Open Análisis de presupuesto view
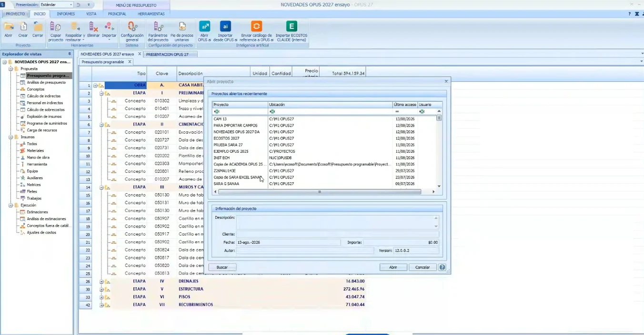Viewport: 644px width, 335px height. pyautogui.click(x=46, y=82)
